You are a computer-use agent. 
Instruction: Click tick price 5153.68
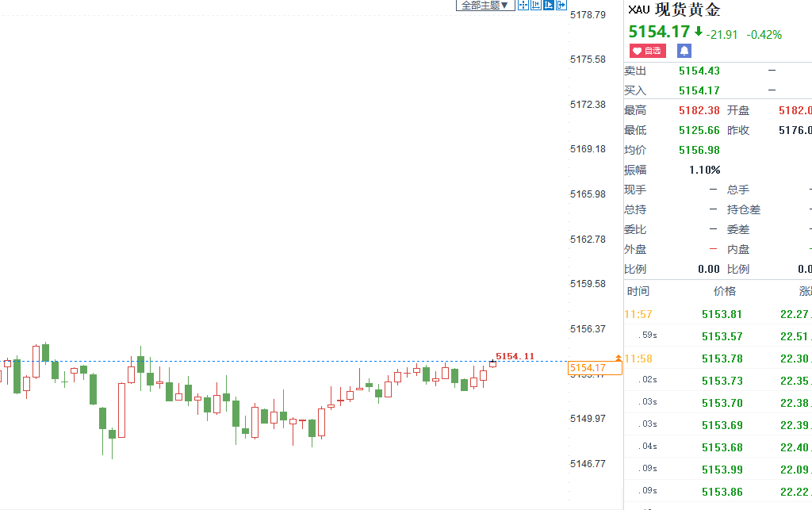(x=722, y=447)
